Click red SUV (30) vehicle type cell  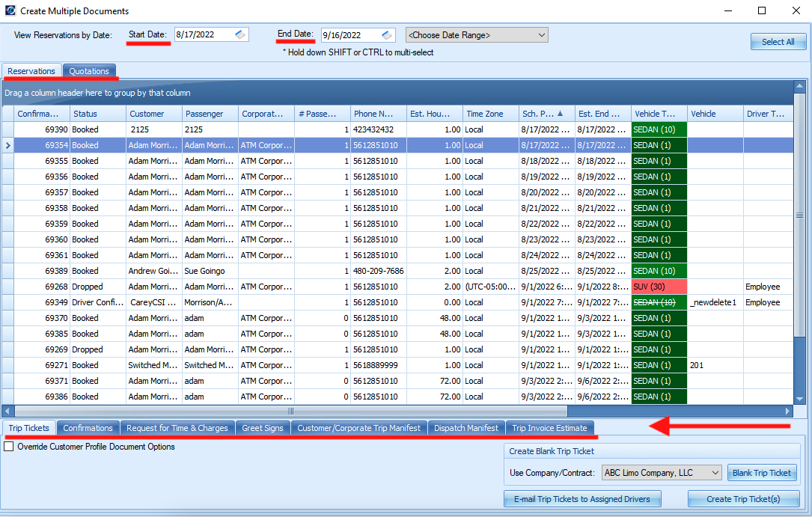click(659, 287)
